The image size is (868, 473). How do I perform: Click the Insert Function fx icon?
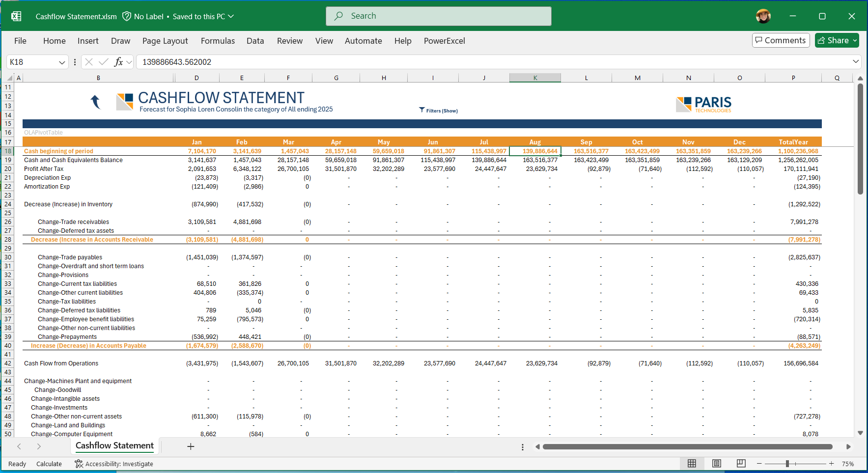coord(118,62)
